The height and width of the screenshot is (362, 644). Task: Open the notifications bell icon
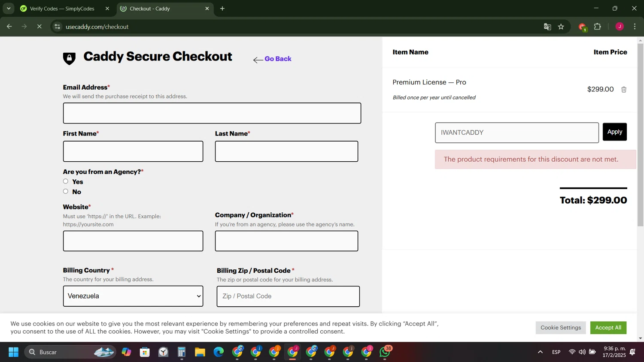[633, 352]
